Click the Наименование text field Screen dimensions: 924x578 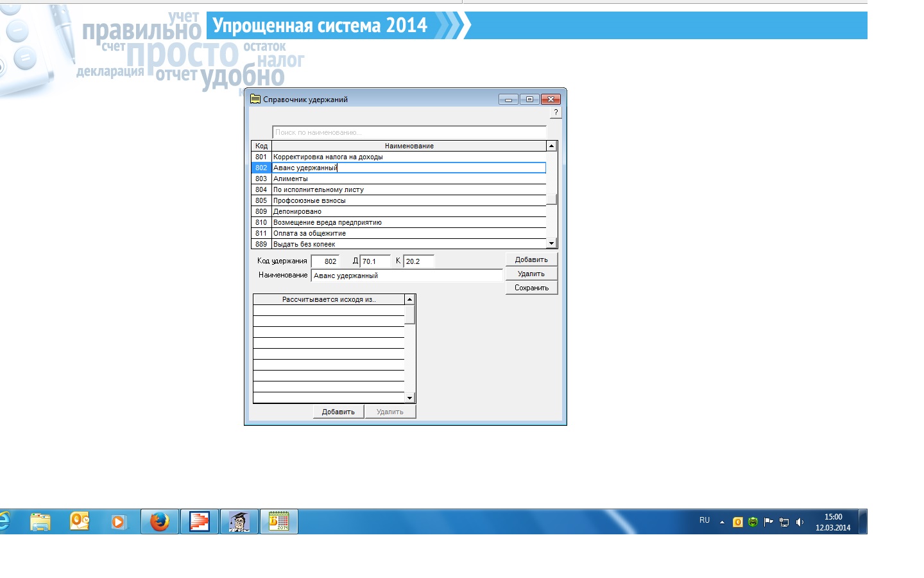[407, 276]
